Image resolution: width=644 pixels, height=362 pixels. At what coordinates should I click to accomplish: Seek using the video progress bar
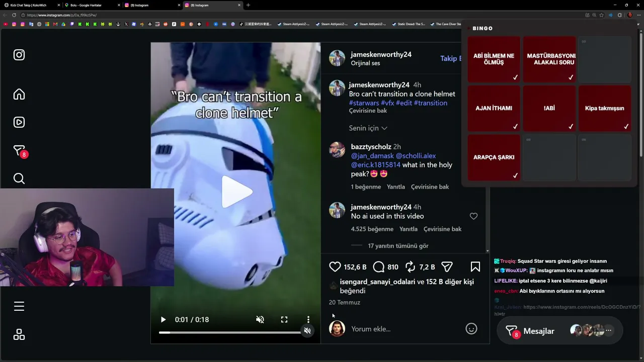pyautogui.click(x=230, y=332)
